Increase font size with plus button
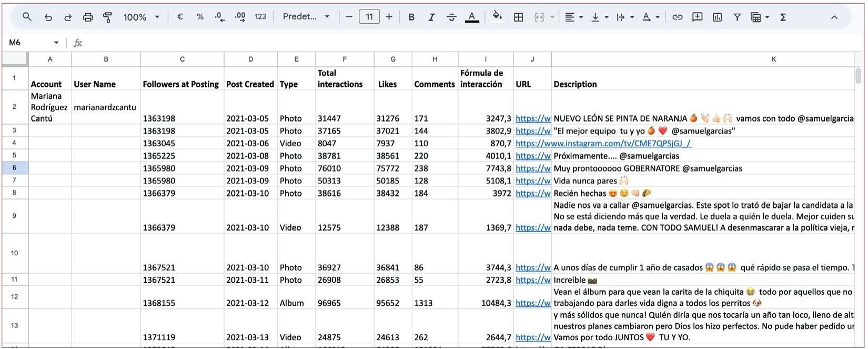This screenshot has height=349, width=868. [389, 17]
